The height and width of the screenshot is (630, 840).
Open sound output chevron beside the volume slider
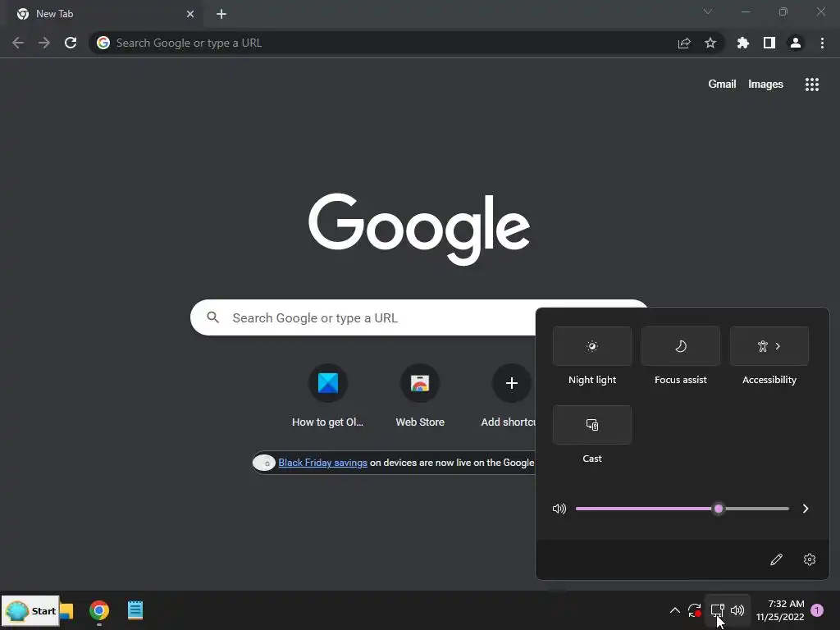806,509
